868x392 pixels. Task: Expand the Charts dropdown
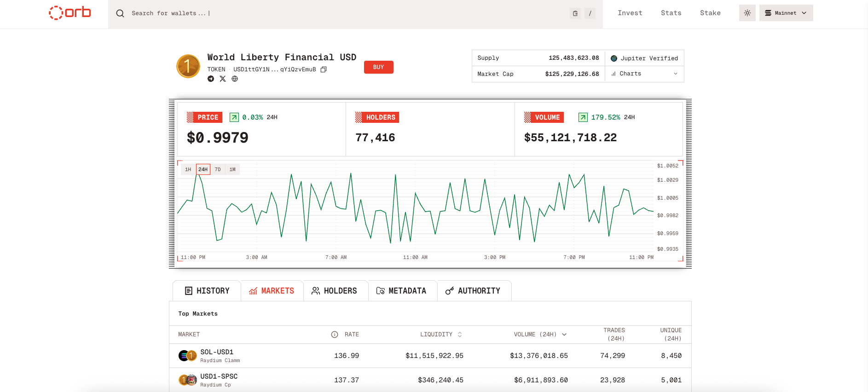[644, 74]
